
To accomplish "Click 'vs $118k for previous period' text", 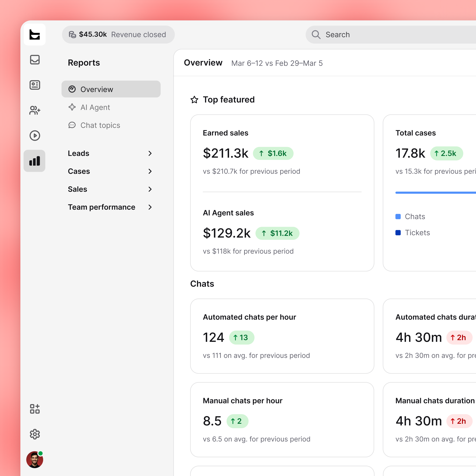I will point(248,251).
